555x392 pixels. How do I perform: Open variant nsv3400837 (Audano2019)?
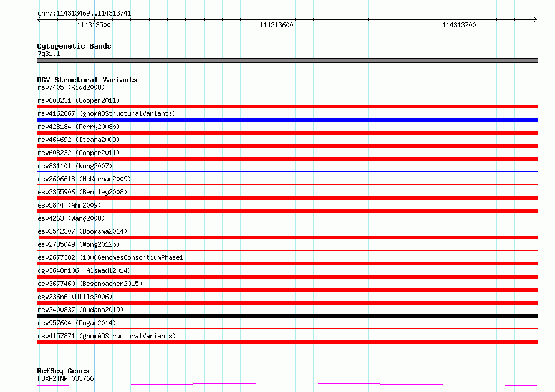click(x=80, y=310)
